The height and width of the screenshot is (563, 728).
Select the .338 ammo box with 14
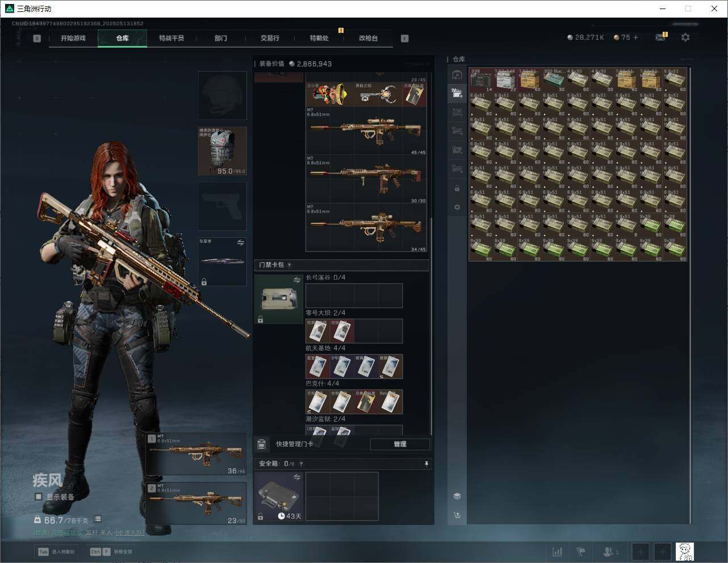482,79
